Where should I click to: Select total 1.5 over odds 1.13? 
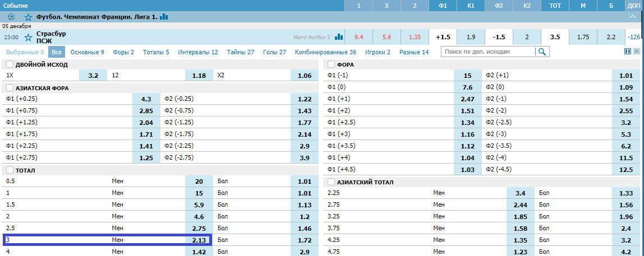pos(305,204)
